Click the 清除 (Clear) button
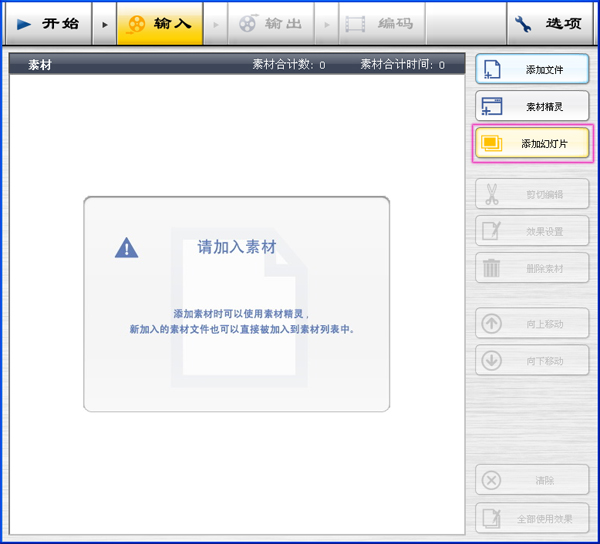 532,480
